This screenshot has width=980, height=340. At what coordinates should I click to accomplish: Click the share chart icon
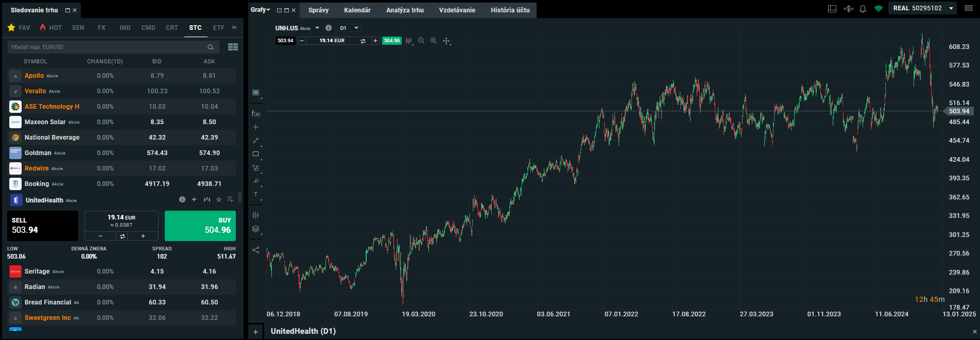click(255, 250)
